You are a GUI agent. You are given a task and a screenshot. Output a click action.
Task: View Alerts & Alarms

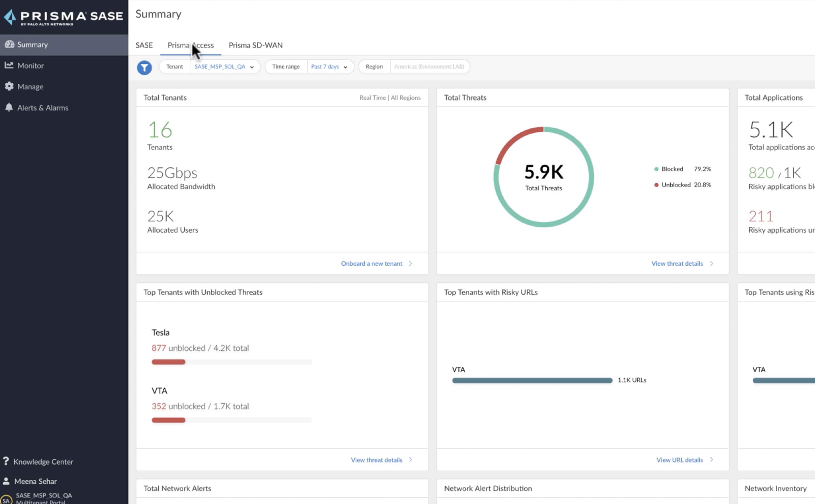[43, 108]
